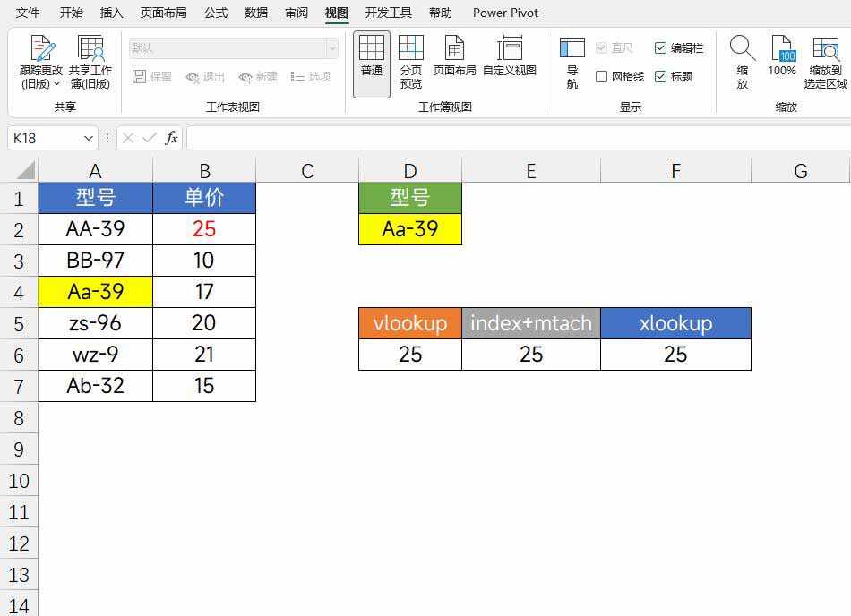Open the 页面布局 view in workbook views
The image size is (851, 616).
[x=454, y=50]
